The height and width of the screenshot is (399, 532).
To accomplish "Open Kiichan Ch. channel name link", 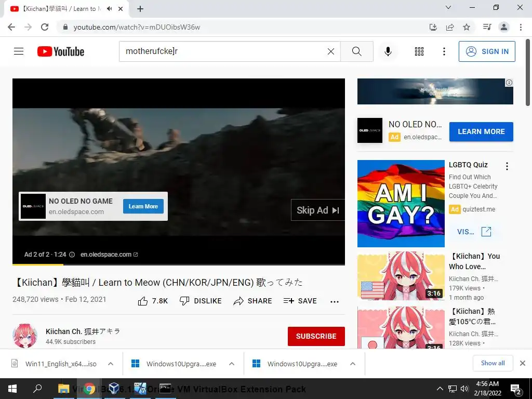I will pyautogui.click(x=83, y=331).
